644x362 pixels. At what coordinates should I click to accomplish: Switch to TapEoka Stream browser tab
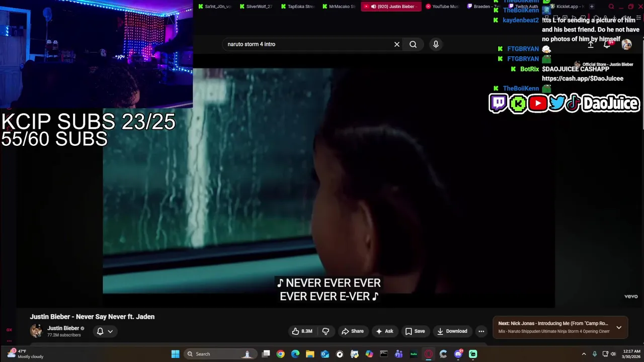tap(297, 7)
